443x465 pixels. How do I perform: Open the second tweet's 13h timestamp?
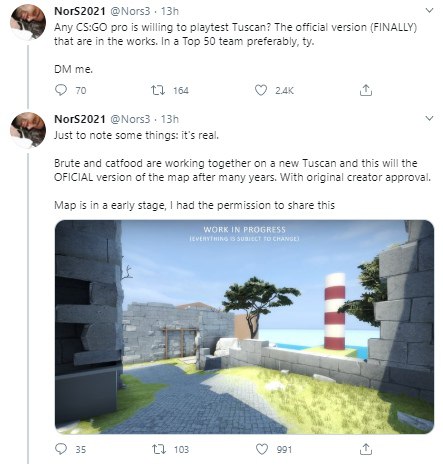[170, 119]
